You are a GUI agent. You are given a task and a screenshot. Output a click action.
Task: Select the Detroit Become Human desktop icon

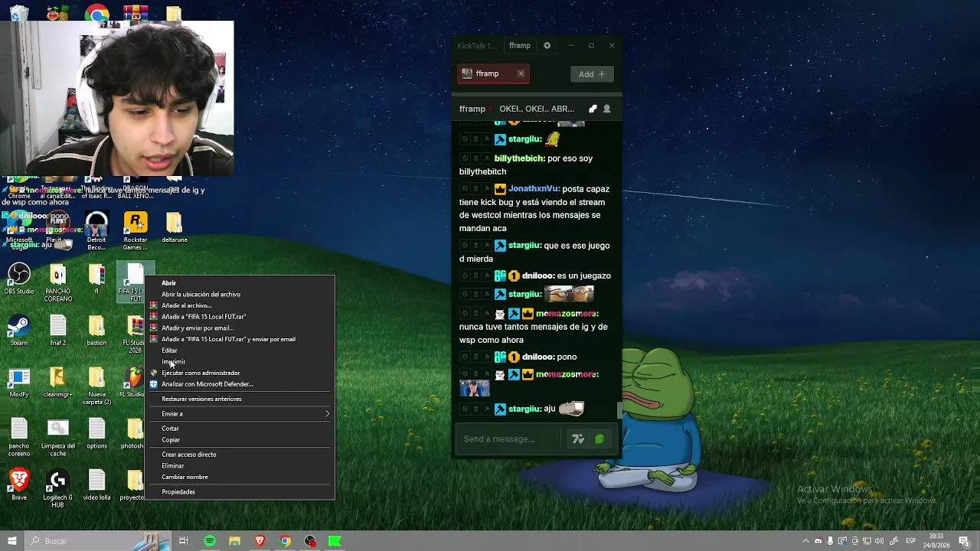coord(96,231)
